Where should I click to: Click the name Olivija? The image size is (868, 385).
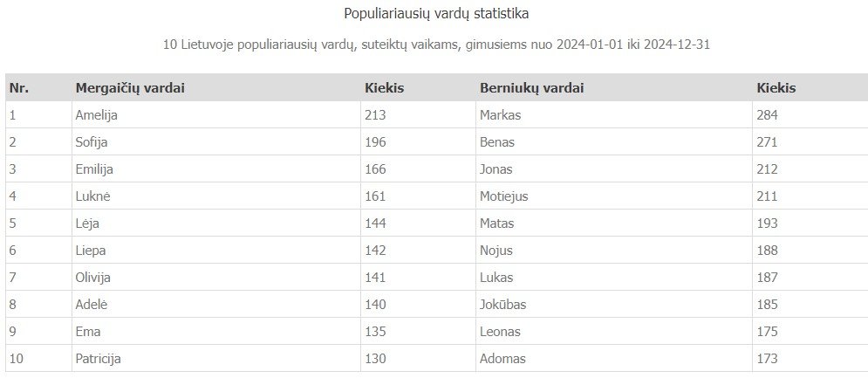click(93, 278)
